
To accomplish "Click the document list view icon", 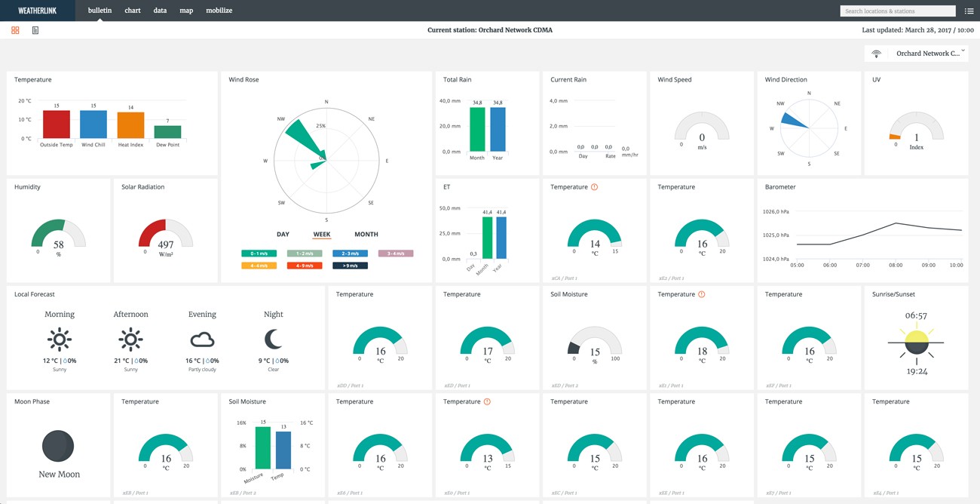I will [35, 30].
